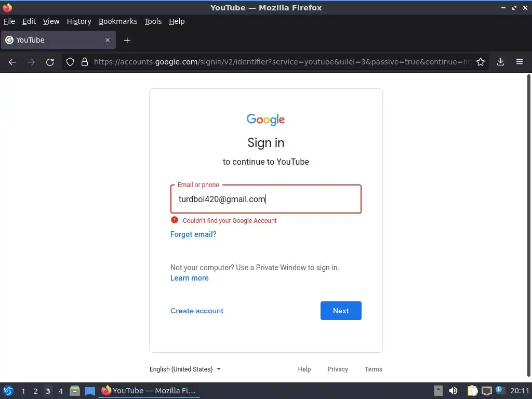
Task: Open the Edit menu
Action: pyautogui.click(x=29, y=21)
